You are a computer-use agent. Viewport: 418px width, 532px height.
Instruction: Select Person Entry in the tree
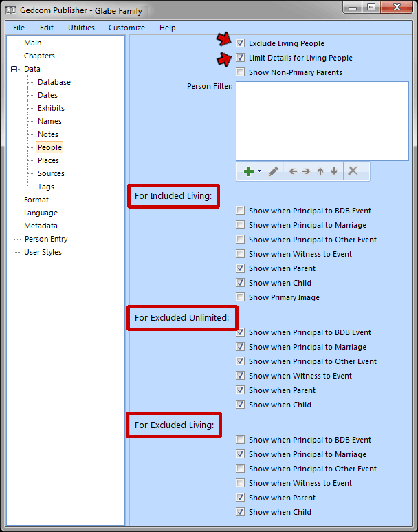point(46,240)
